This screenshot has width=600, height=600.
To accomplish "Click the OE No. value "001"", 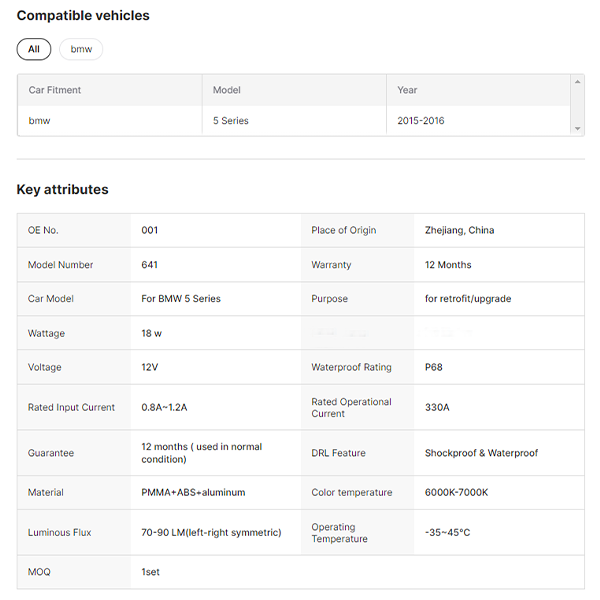I will (x=150, y=230).
